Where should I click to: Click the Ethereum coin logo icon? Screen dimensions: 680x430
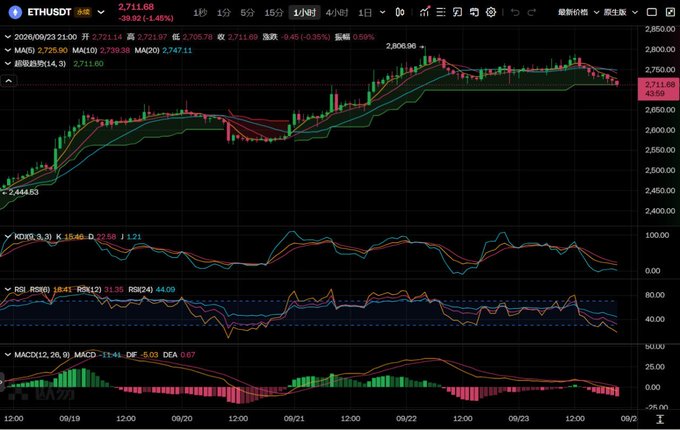pyautogui.click(x=15, y=12)
